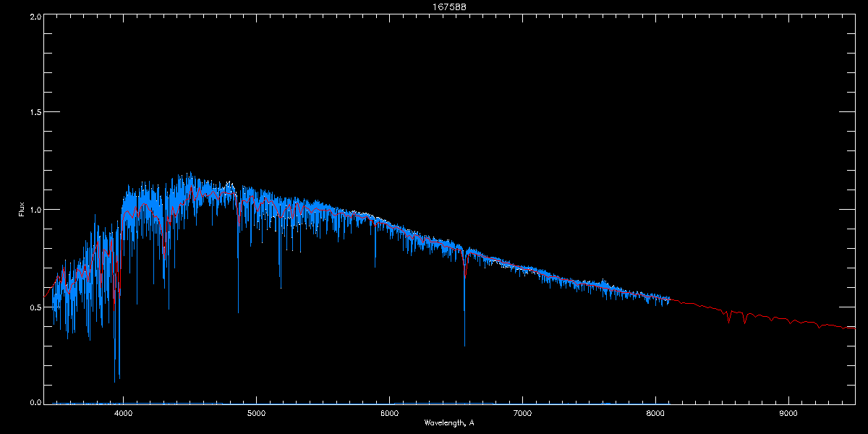Click the y-axis tick label "2.0"
868x434 pixels.
pyautogui.click(x=35, y=15)
